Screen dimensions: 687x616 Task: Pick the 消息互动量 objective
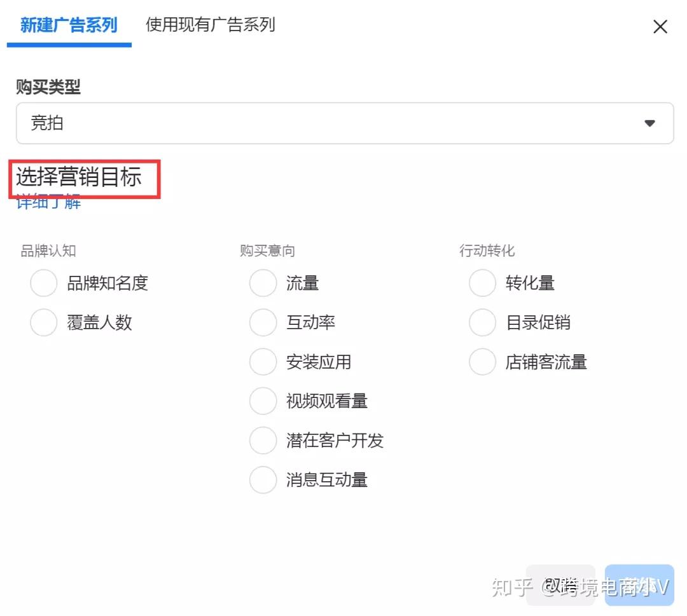pos(263,480)
